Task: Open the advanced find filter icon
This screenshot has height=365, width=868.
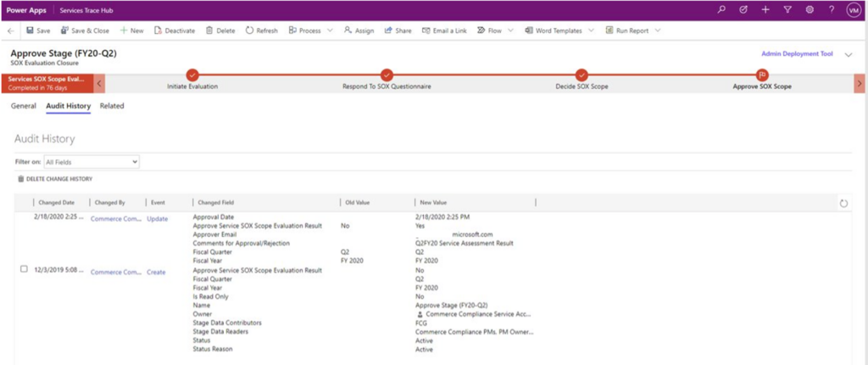Action: 787,9
